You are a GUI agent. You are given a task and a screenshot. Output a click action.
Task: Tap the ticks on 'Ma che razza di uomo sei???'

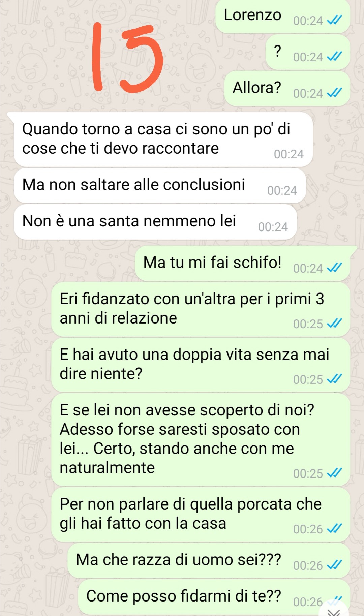click(x=334, y=565)
